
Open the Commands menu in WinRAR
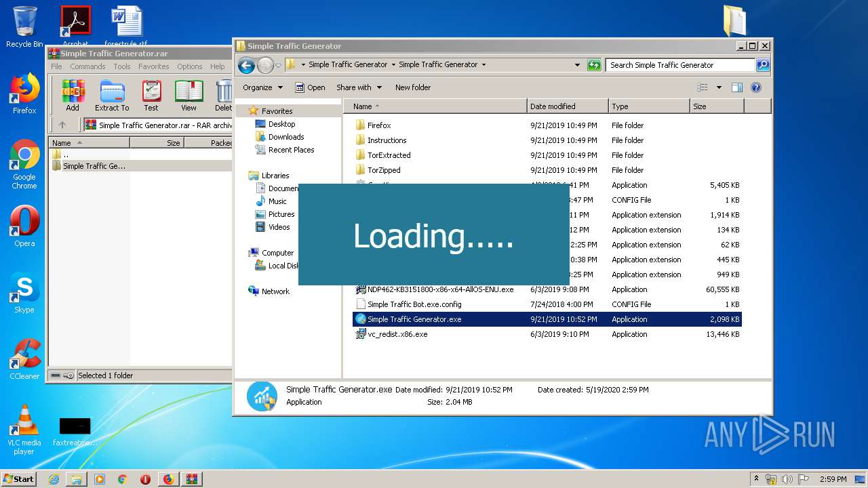(87, 66)
